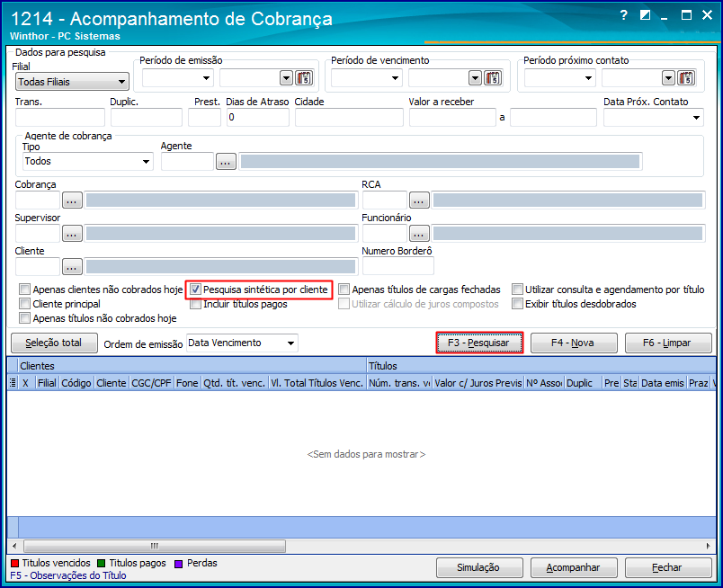Open calendar icon for Período próximo contato
This screenshot has width=723, height=588.
(x=686, y=78)
